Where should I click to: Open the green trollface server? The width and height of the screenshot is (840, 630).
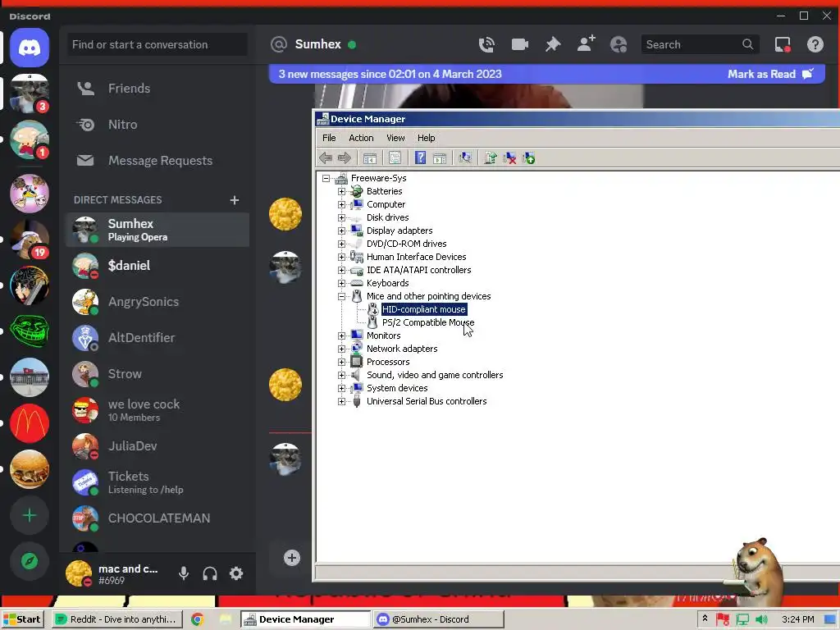tap(30, 331)
